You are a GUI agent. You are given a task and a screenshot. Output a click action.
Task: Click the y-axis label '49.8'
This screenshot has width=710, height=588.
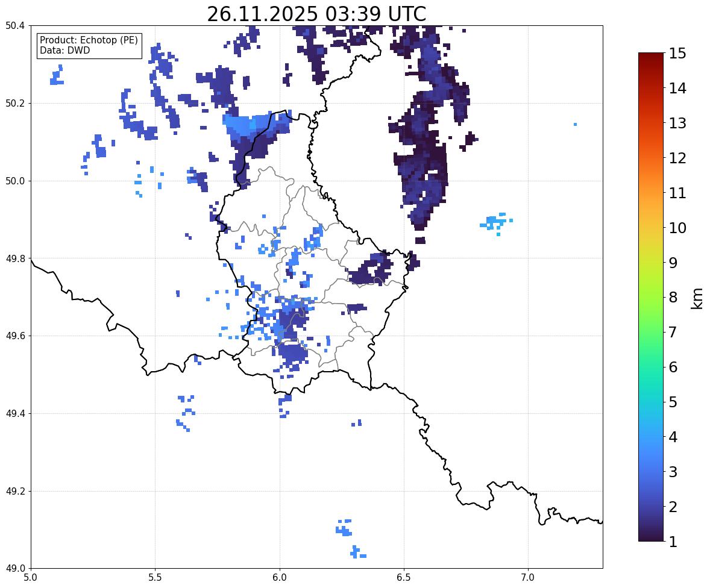click(14, 258)
